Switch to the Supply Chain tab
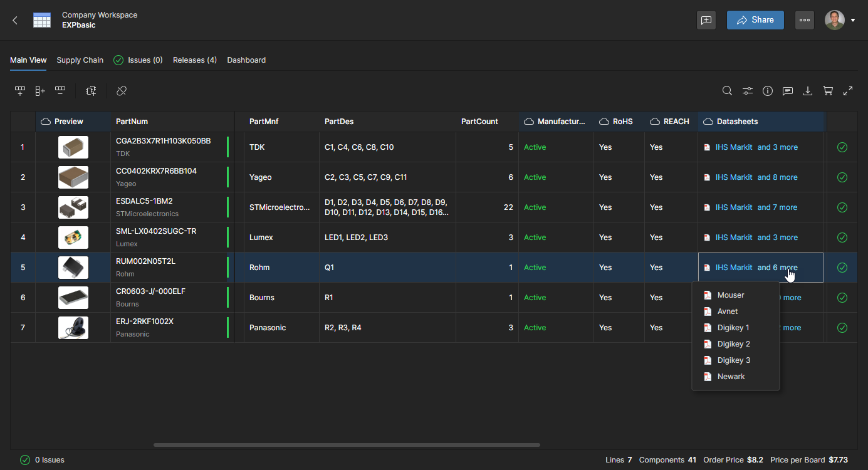Image resolution: width=868 pixels, height=470 pixels. click(x=80, y=60)
